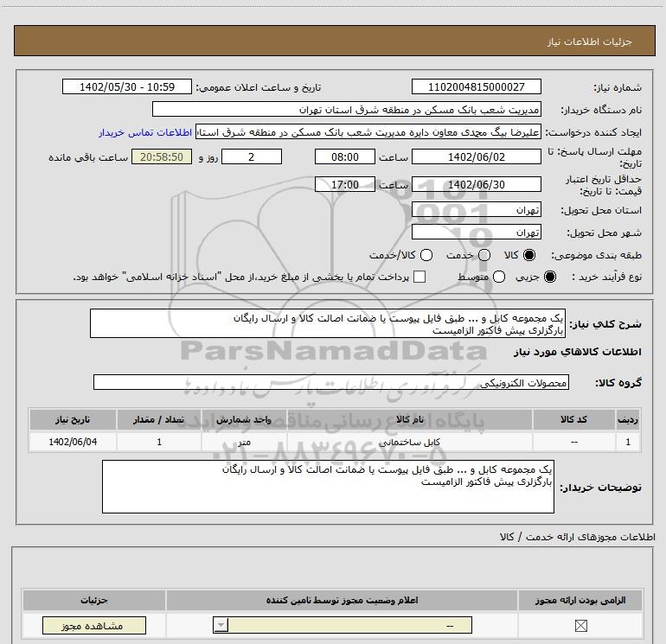
Task: Click the نام کالا column header
Action: 410,419
